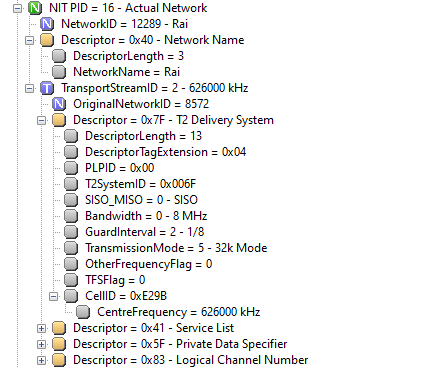This screenshot has height=368, width=423.
Task: Click the gray icon beside CentreFrequency
Action: tap(83, 312)
